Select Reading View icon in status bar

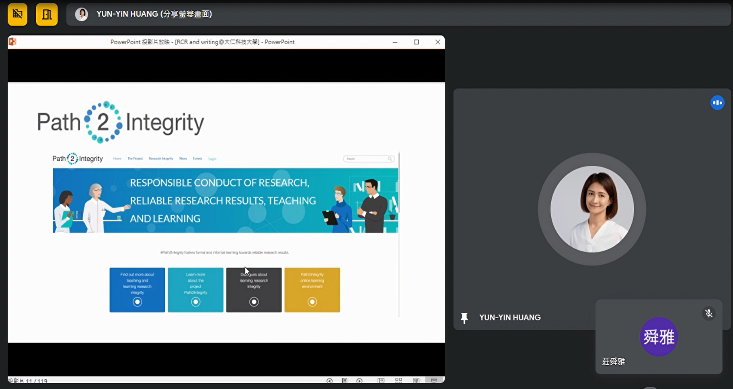tap(416, 381)
